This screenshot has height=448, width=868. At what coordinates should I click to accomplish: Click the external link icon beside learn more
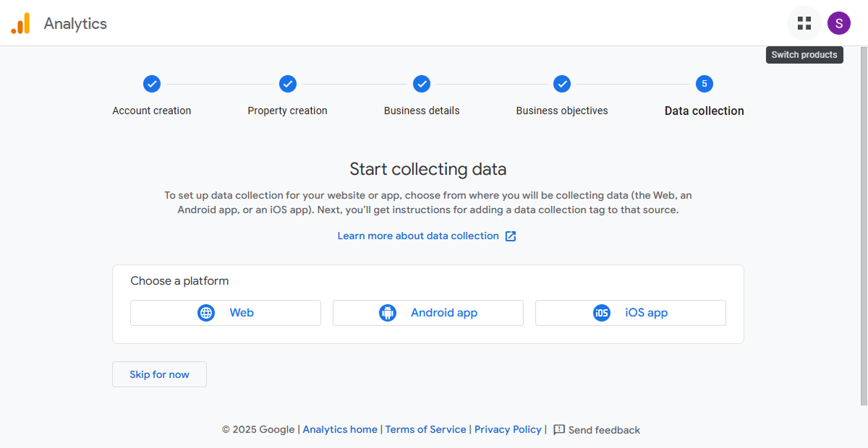click(x=511, y=236)
